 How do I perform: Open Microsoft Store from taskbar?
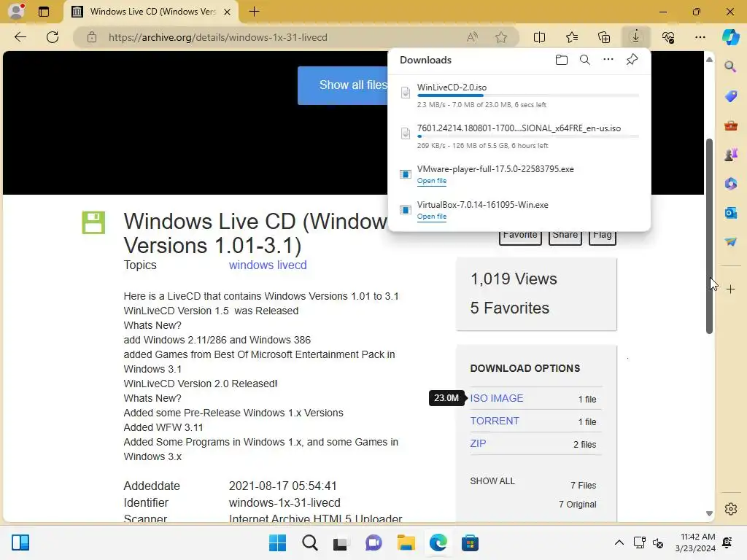(470, 542)
